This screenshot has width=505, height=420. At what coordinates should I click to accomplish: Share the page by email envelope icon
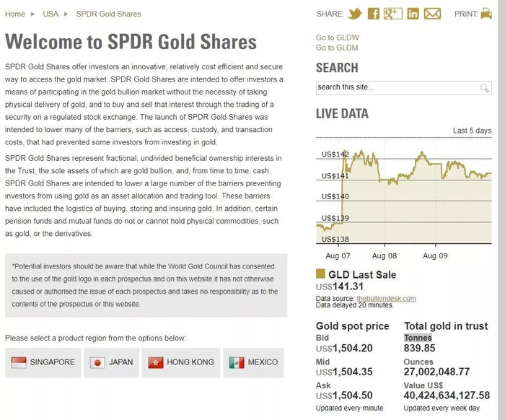pyautogui.click(x=432, y=14)
